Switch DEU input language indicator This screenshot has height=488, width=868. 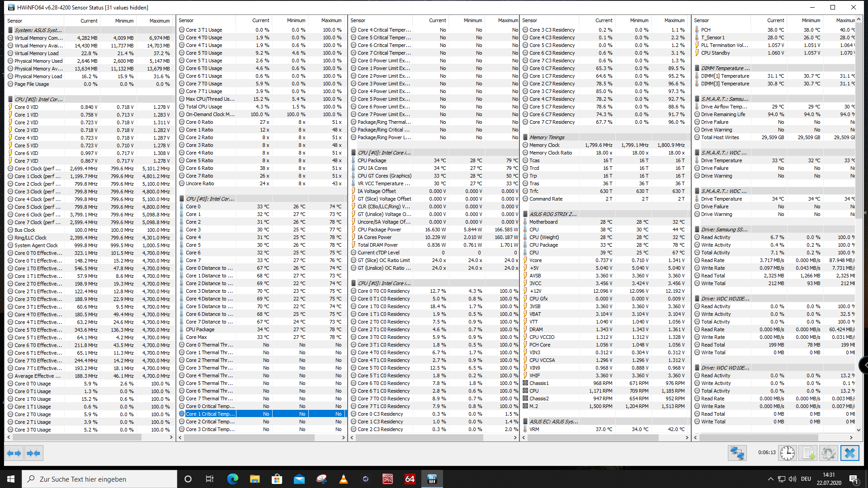point(806,479)
